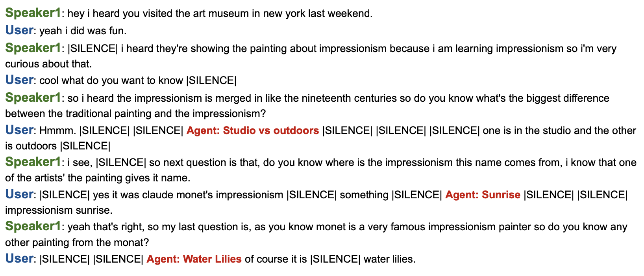Click the |SILENCE| tag after "want to know"
The image size is (644, 276).
211,80
